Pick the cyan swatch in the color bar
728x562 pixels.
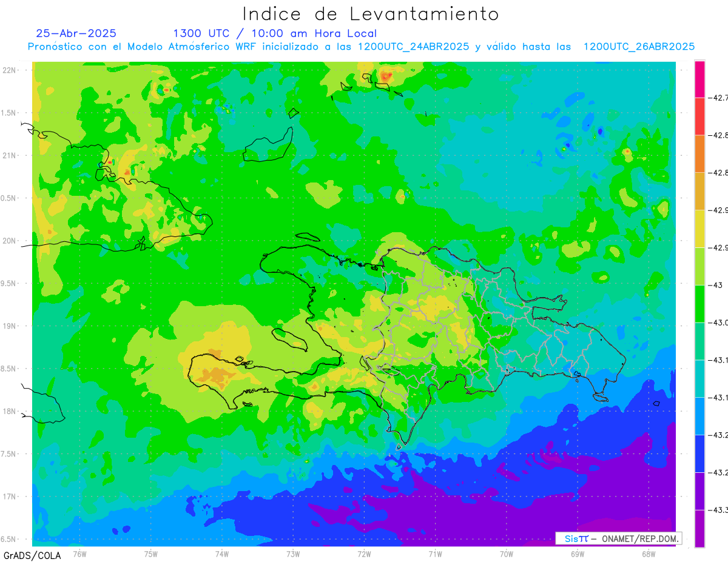pos(699,379)
